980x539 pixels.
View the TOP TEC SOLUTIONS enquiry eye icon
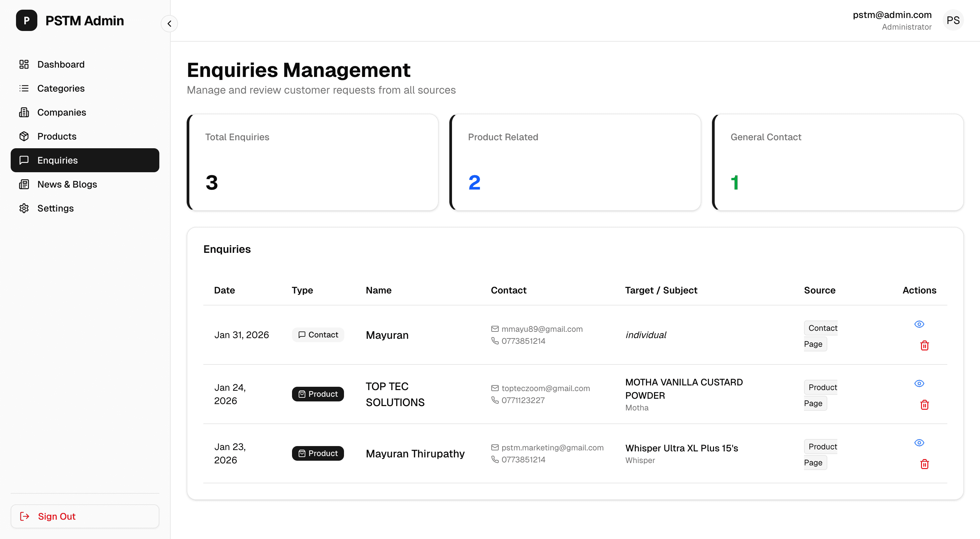pos(919,383)
